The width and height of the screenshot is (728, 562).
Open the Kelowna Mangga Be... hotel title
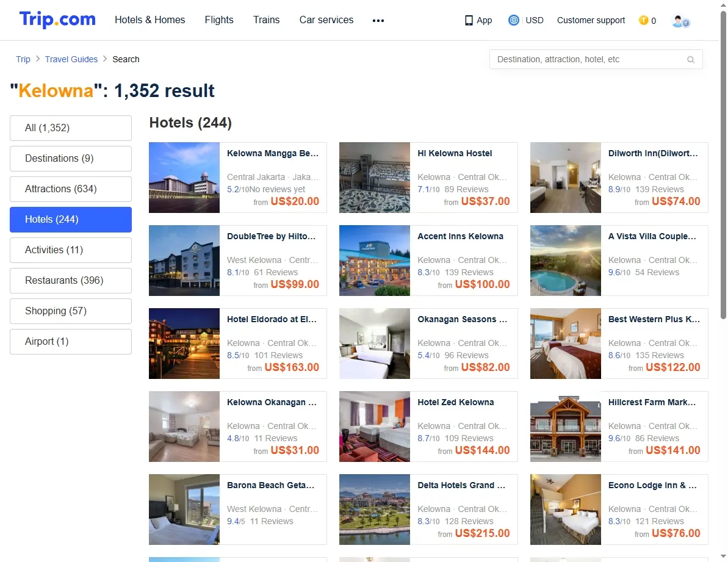[273, 154]
